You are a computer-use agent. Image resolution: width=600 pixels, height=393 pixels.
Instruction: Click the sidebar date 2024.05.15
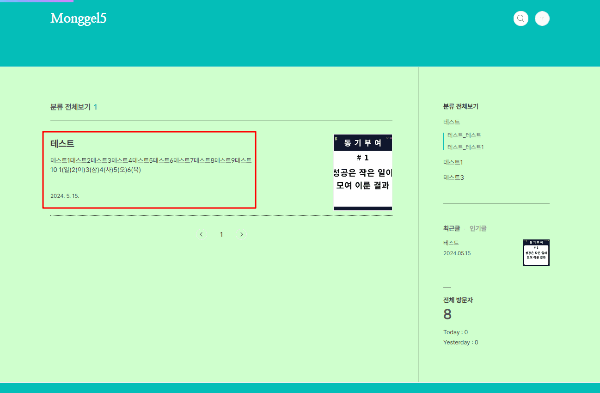[457, 253]
